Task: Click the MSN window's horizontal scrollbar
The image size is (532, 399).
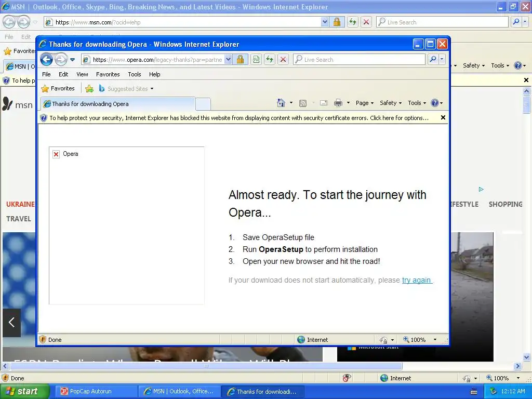Action: tap(206, 366)
